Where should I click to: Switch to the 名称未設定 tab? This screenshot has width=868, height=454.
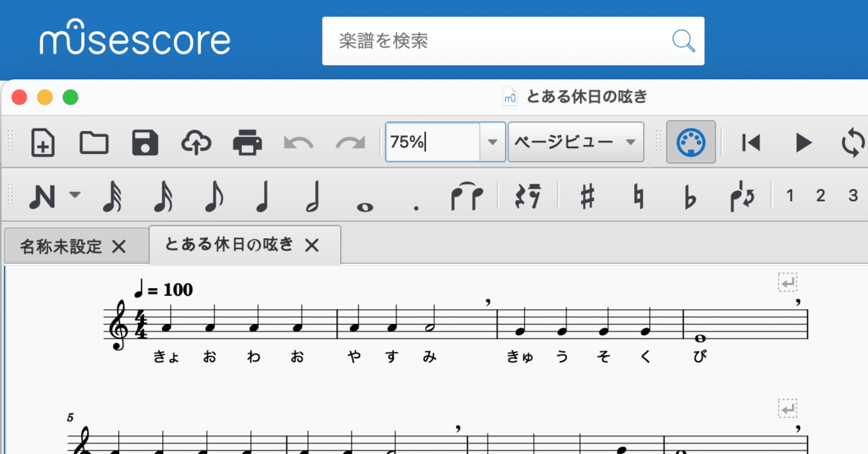pyautogui.click(x=61, y=246)
